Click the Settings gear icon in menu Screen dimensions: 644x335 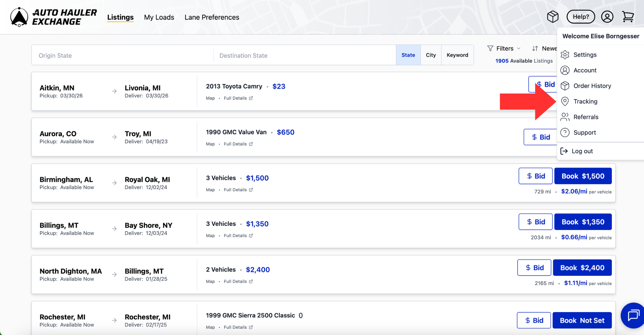565,55
